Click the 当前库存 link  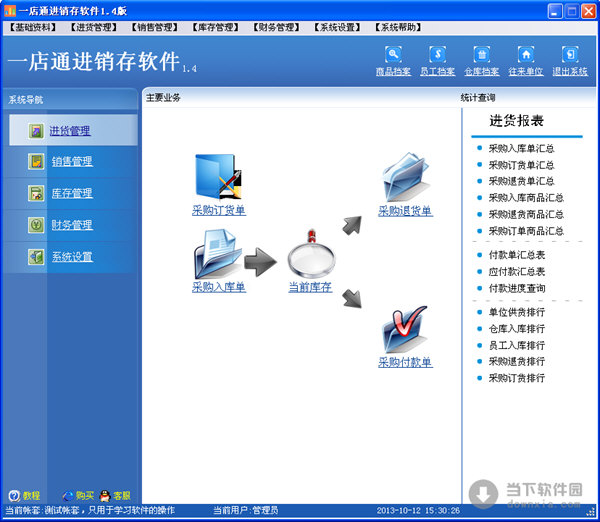point(310,287)
